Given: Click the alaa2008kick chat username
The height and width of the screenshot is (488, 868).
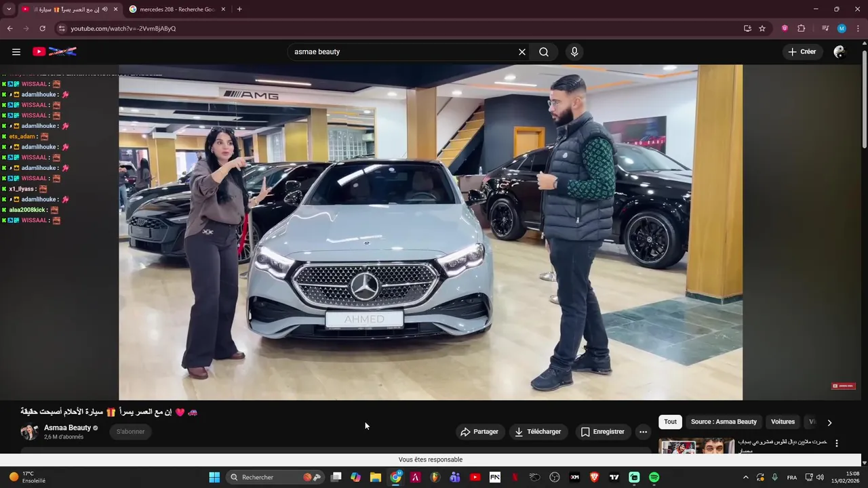Looking at the screenshot, I should (27, 210).
